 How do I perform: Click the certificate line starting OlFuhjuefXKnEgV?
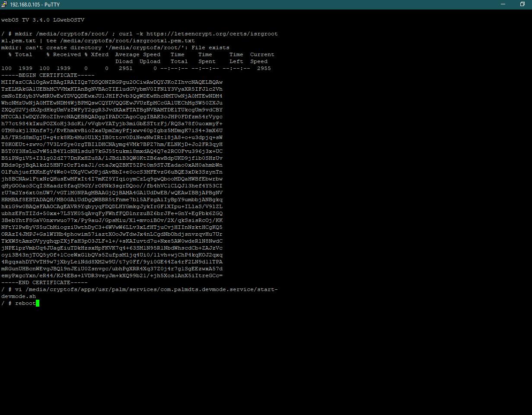click(112, 172)
